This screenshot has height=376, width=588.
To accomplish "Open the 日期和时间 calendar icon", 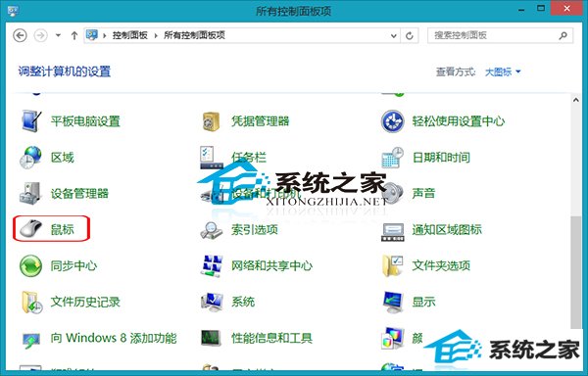I will [392, 158].
